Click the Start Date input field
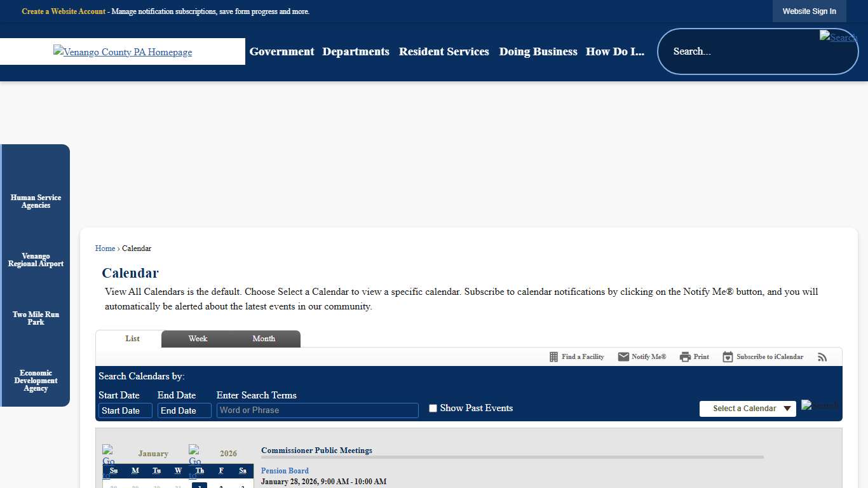 (125, 410)
